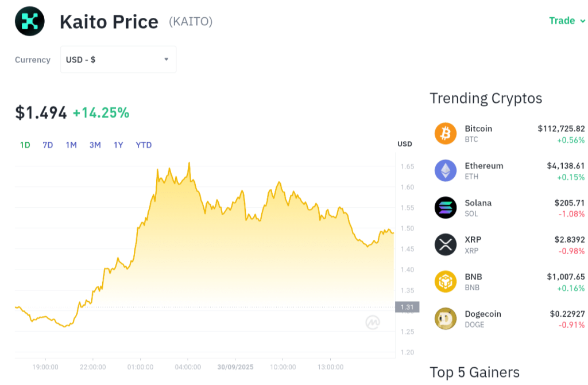Click the XRP coin icon

(445, 244)
